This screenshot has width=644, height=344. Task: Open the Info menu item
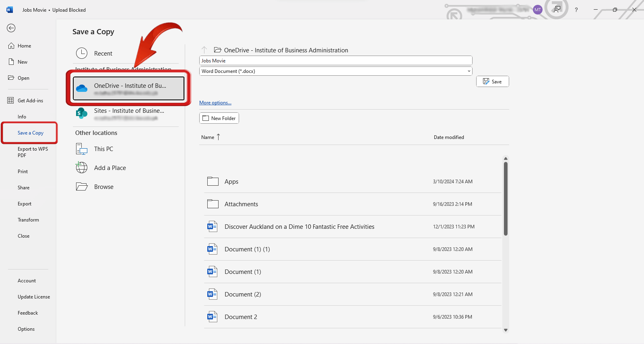[x=22, y=117]
